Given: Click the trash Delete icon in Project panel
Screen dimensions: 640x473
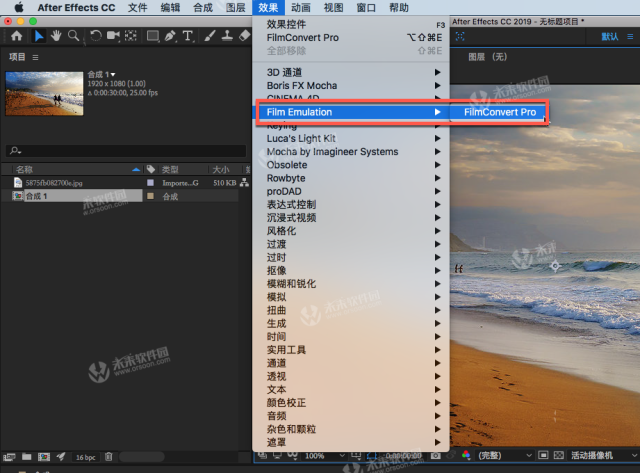Looking at the screenshot, I should point(109,457).
